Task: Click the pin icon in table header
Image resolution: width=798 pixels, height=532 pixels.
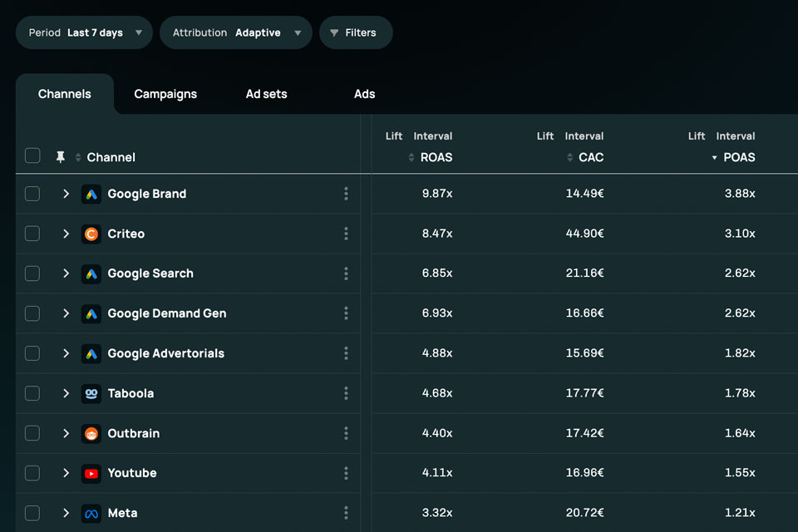Action: [x=61, y=157]
